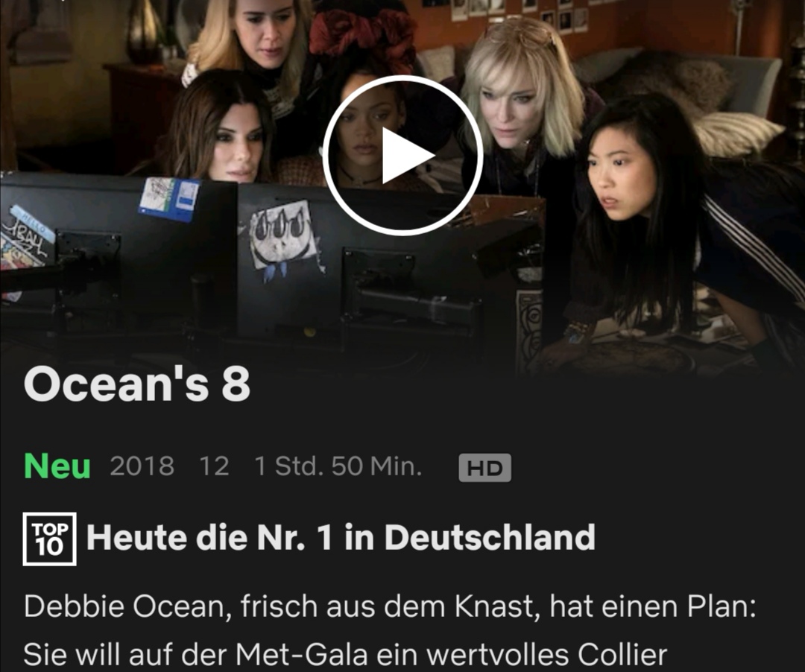Tap the HD quality badge
This screenshot has width=805, height=672.
click(x=484, y=467)
